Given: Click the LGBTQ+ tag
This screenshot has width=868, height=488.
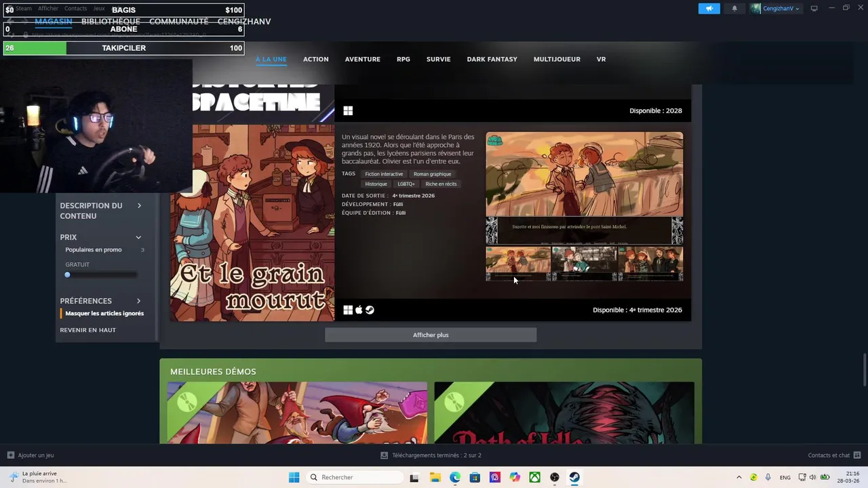Looking at the screenshot, I should pos(406,184).
